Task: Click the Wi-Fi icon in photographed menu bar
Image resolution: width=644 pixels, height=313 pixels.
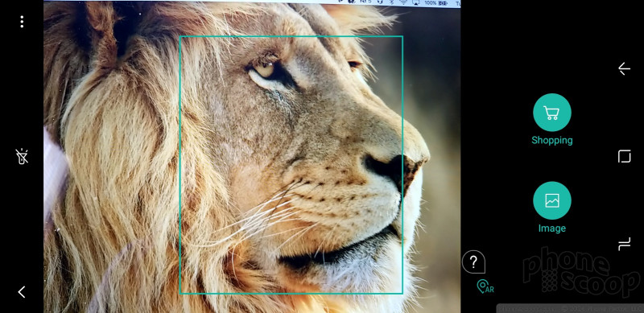Action: pos(404,2)
